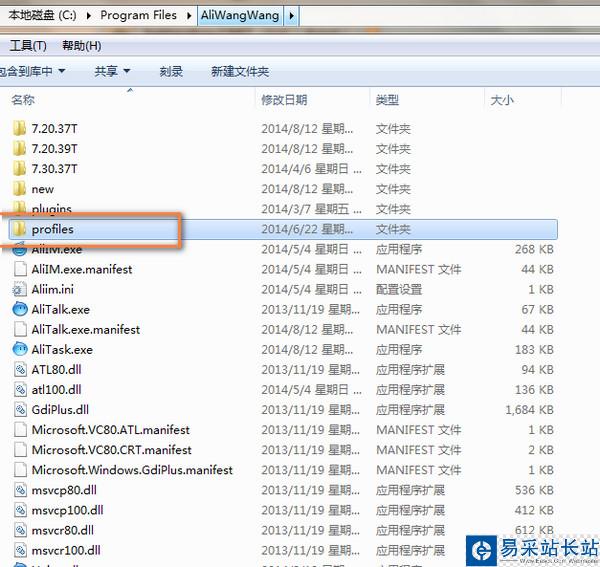The height and width of the screenshot is (567, 600).
Task: Select the file name GdiPlus.dll
Action: [x=60, y=410]
